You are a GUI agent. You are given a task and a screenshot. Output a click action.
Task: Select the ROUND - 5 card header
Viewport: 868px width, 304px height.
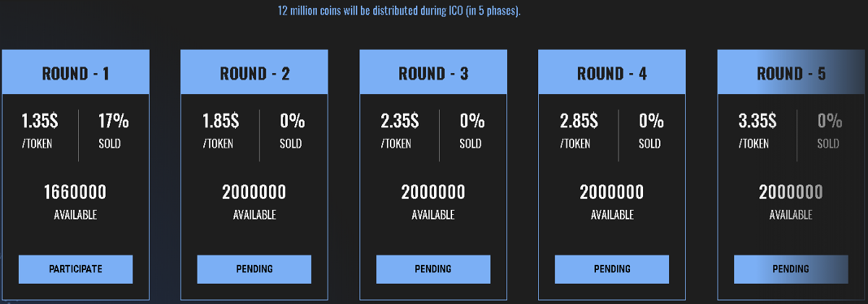click(791, 73)
